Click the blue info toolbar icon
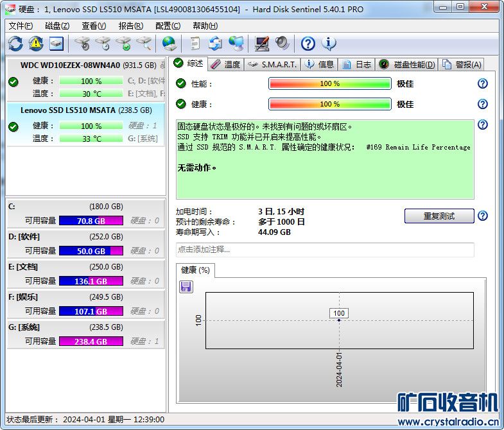This screenshot has height=430, width=504. 329,44
